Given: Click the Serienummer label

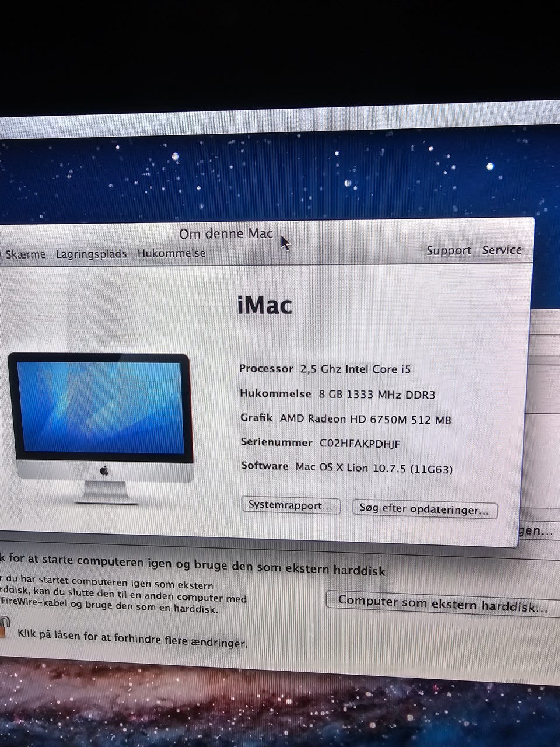Looking at the screenshot, I should coord(276,442).
